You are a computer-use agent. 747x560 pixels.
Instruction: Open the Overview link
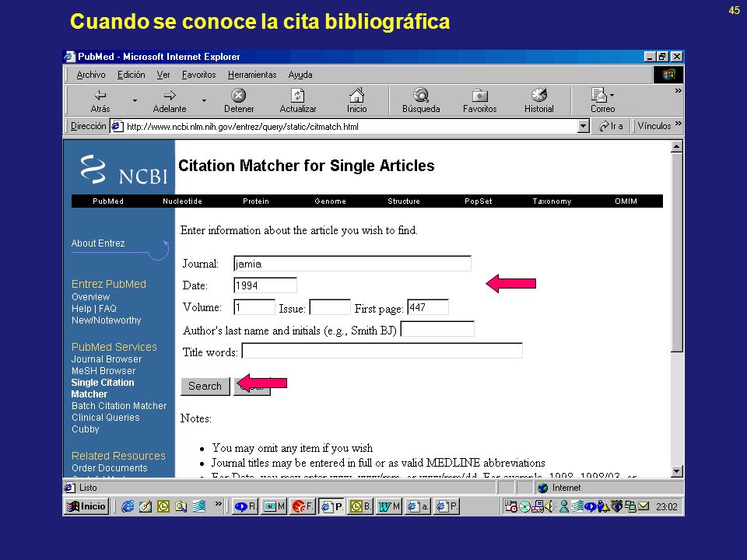click(x=90, y=296)
